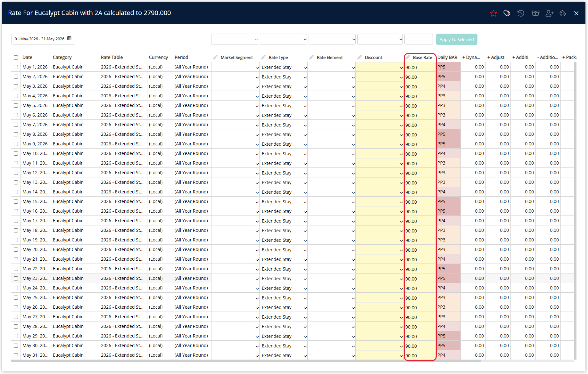Open bulk-edit dropdown above Discount column
The width and height of the screenshot is (588, 374).
coord(380,39)
